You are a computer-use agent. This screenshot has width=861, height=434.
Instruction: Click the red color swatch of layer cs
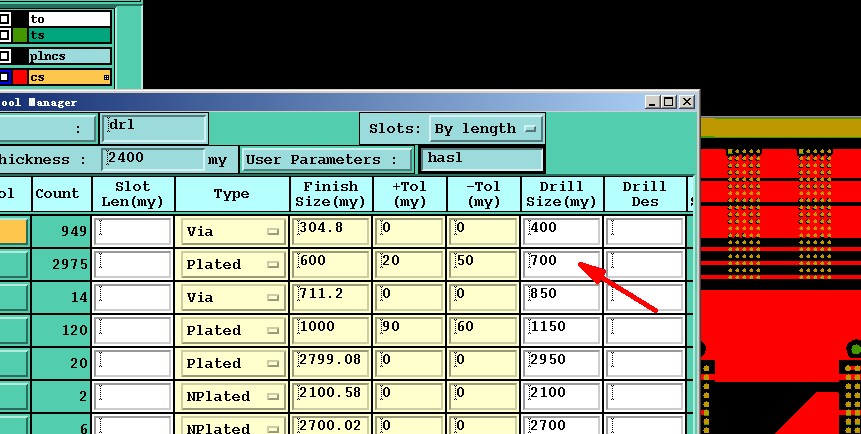[x=20, y=77]
